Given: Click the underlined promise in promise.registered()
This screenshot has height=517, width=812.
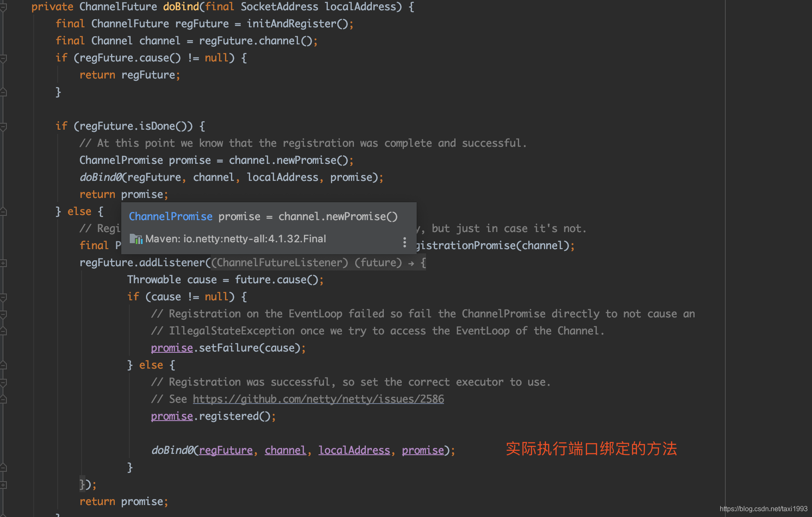Looking at the screenshot, I should coord(172,416).
